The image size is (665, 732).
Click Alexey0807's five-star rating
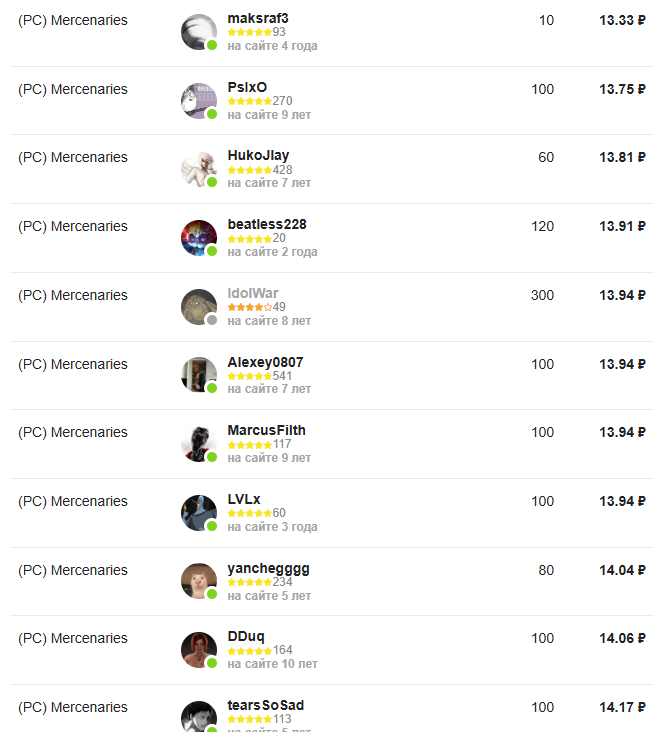pyautogui.click(x=249, y=376)
